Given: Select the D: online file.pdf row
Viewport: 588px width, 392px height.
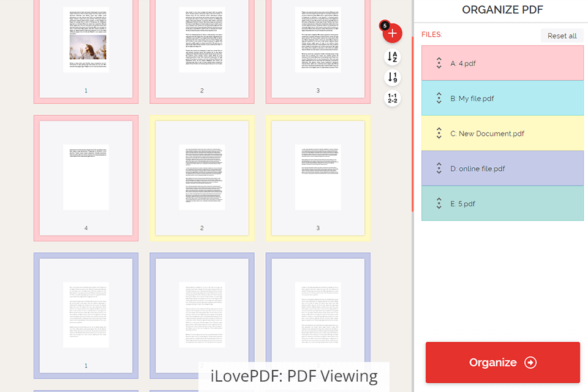Looking at the screenshot, I should point(502,168).
